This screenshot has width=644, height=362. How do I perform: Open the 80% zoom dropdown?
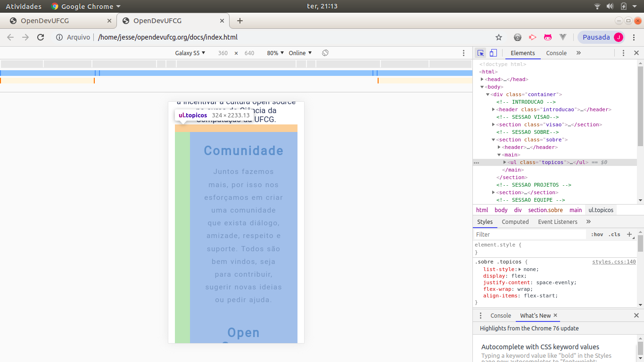(x=275, y=53)
